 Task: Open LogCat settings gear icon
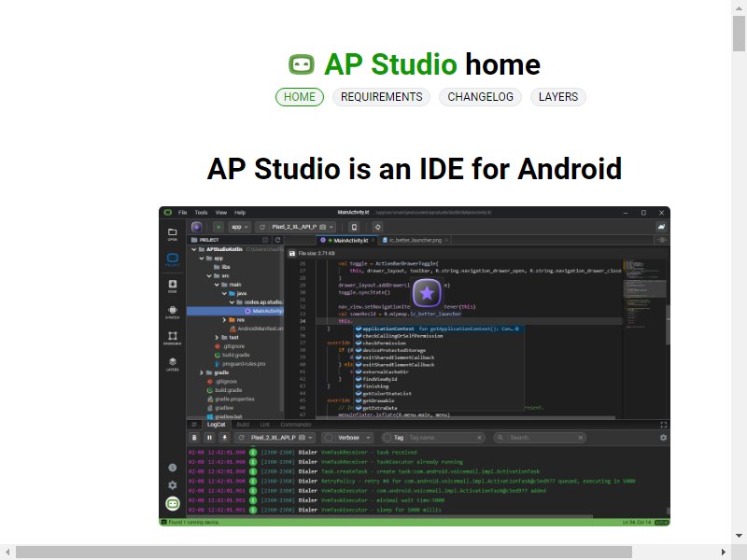click(663, 438)
